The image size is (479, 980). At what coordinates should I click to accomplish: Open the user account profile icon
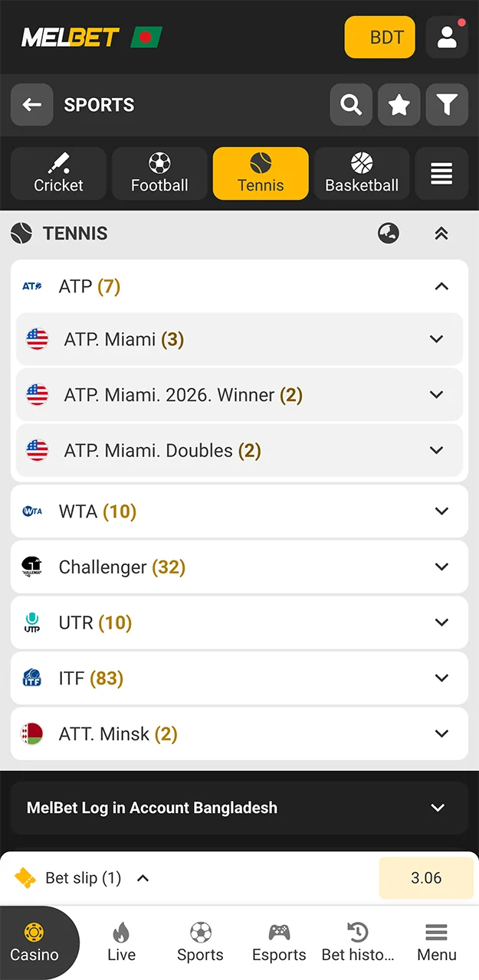447,37
